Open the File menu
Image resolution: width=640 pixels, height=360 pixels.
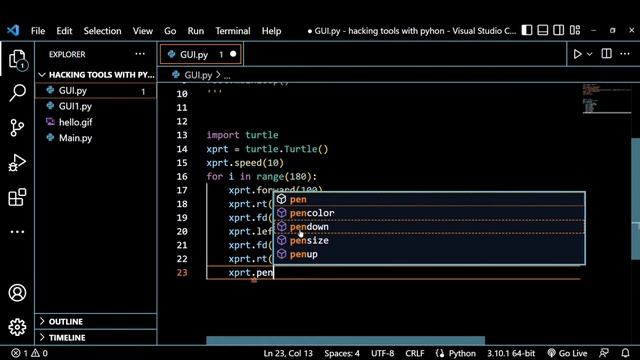tap(38, 31)
